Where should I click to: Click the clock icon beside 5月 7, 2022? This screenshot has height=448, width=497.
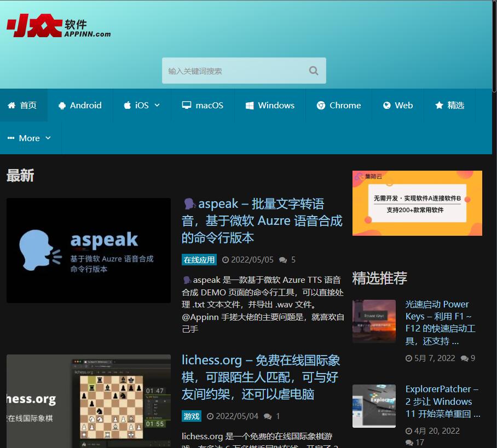click(409, 358)
